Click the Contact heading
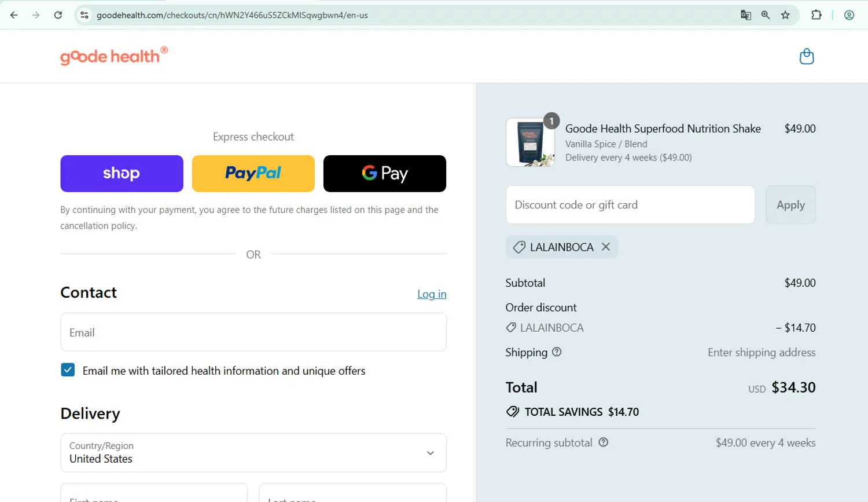 pos(89,292)
